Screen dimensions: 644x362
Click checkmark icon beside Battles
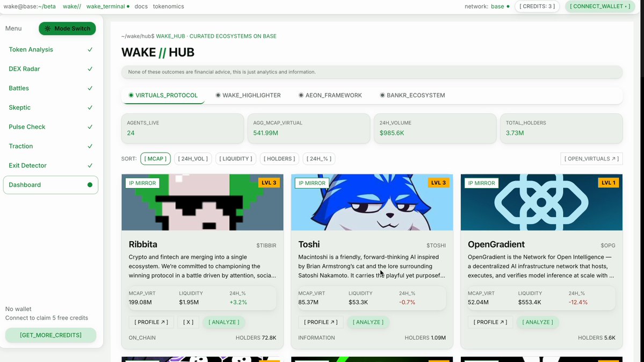coord(90,88)
